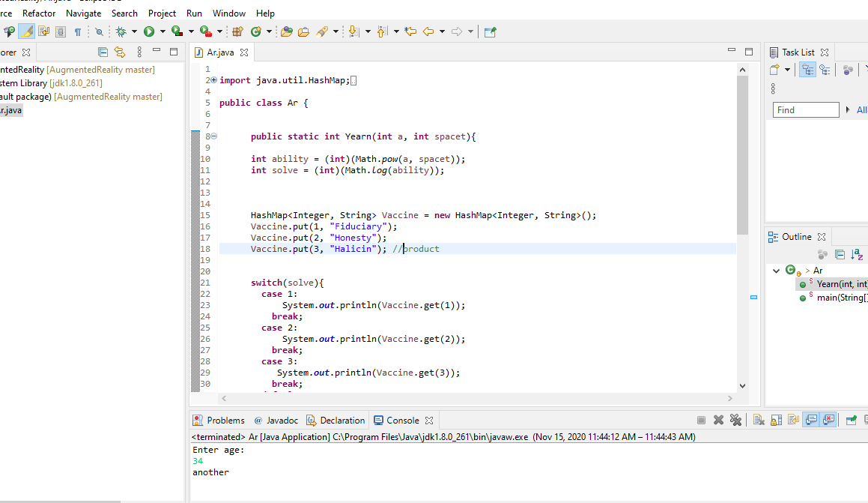Click the New Java Package icon

[238, 31]
